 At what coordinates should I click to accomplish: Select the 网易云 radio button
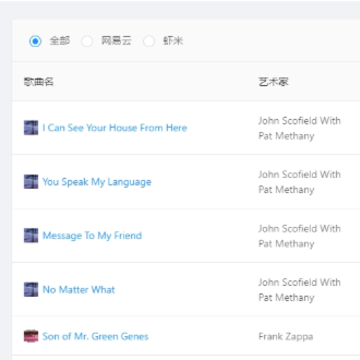click(x=87, y=41)
